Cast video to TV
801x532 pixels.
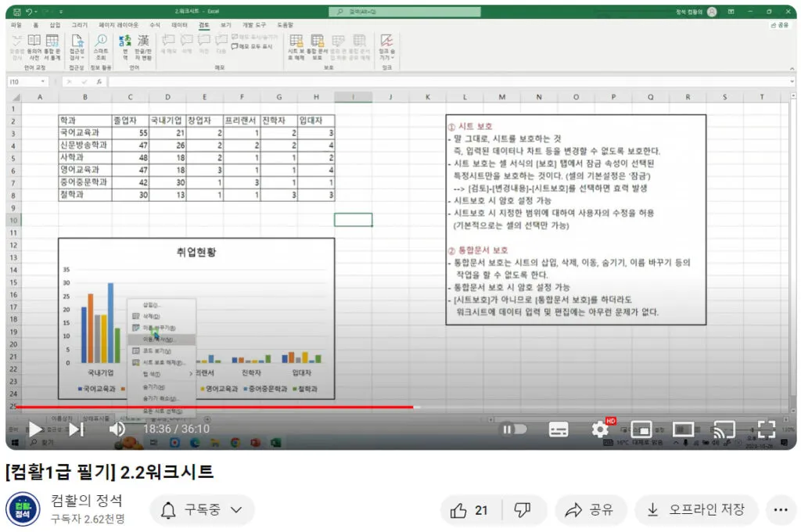click(x=725, y=430)
